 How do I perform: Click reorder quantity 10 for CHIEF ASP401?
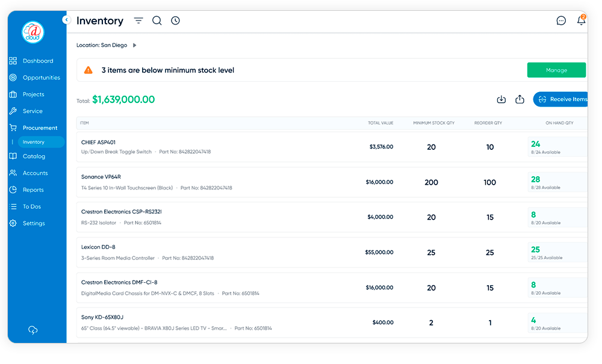tap(490, 147)
